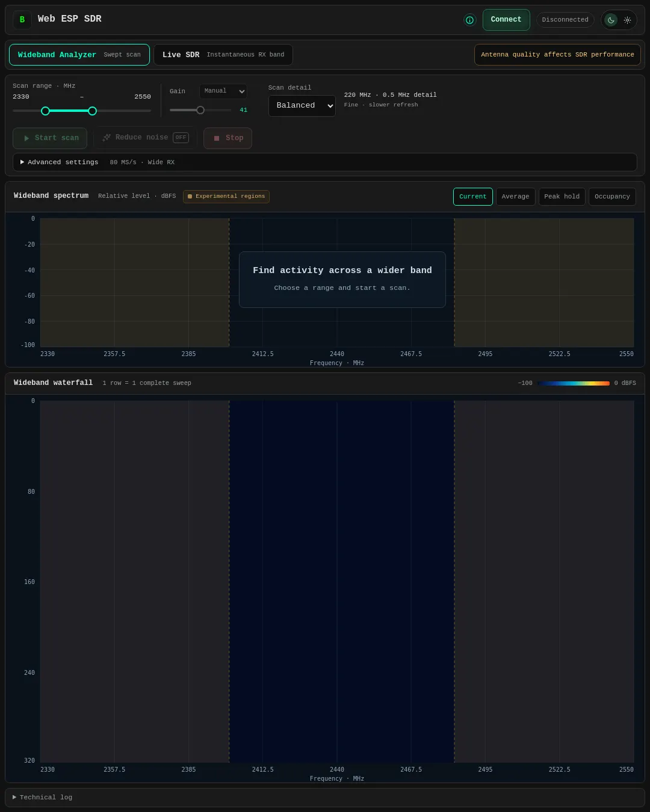Click the Antenna quality notice
The height and width of the screenshot is (812, 650).
557,55
